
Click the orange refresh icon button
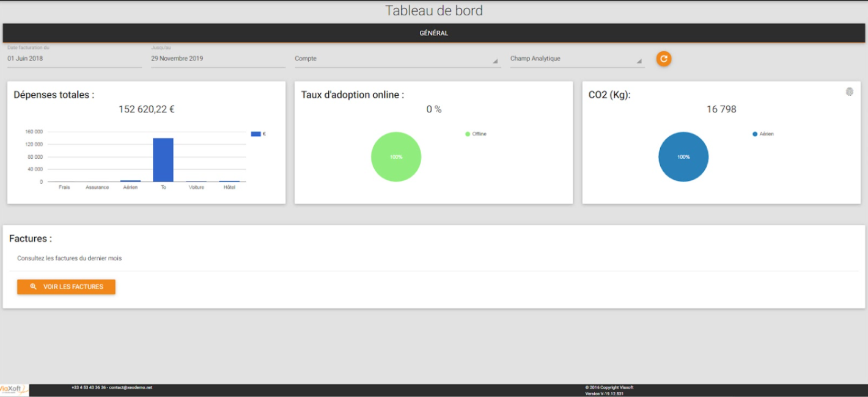point(664,59)
